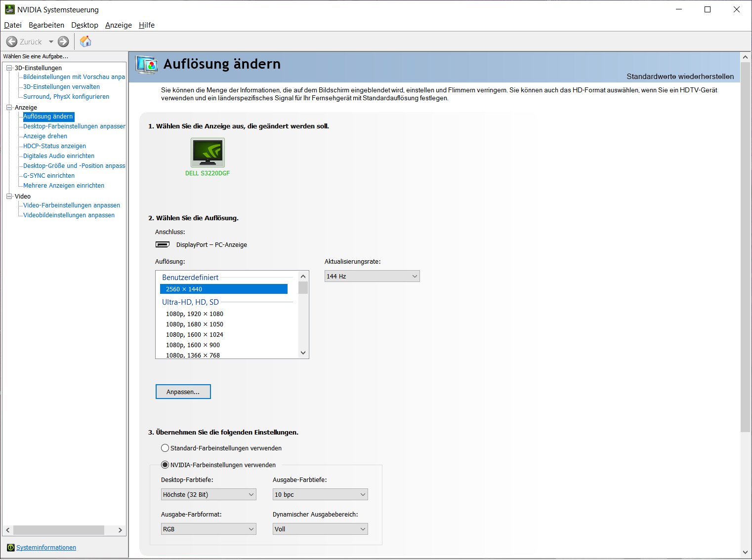Click resolution list scroll-up arrow

(x=303, y=277)
